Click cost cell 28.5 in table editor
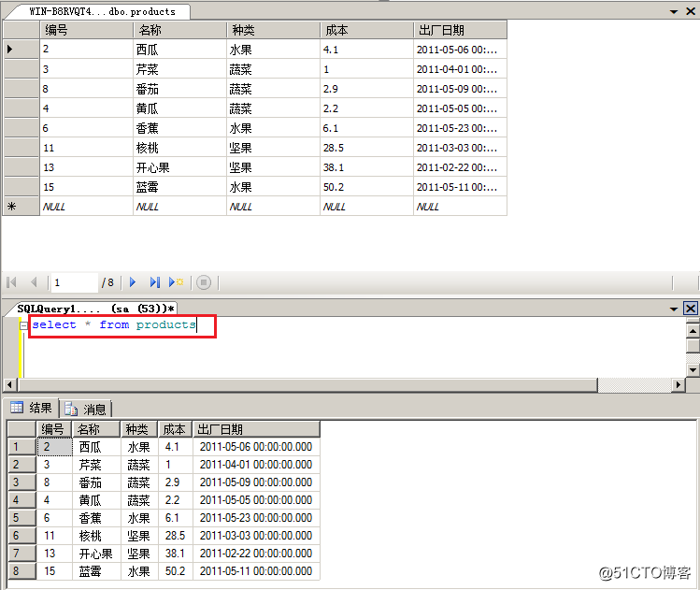Screen dimensions: 700x590 coord(366,148)
